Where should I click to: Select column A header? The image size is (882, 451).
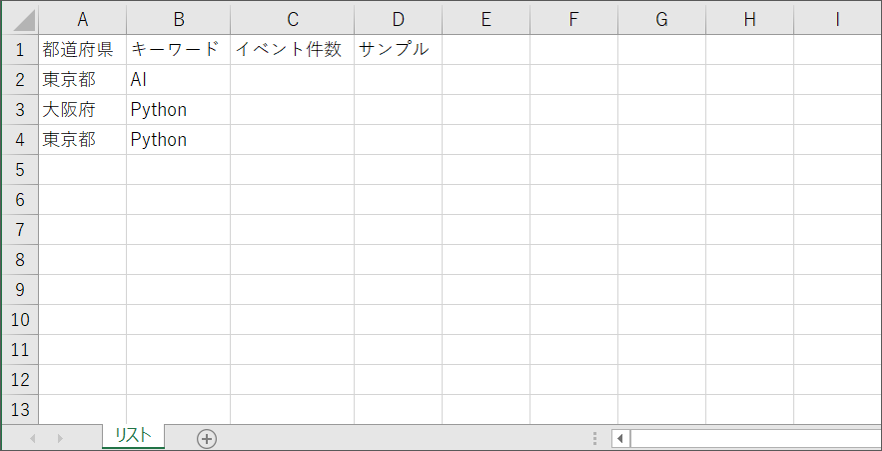[82, 19]
